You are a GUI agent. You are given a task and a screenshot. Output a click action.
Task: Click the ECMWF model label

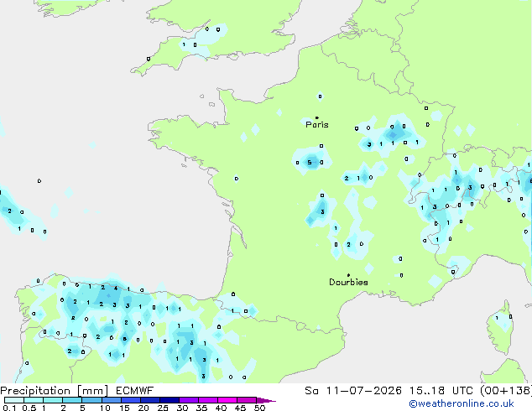tap(135, 391)
